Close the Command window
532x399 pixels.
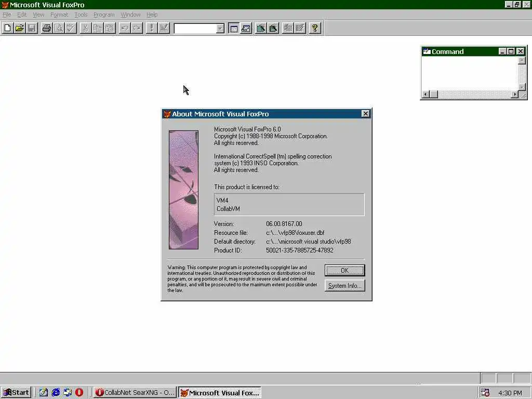521,51
